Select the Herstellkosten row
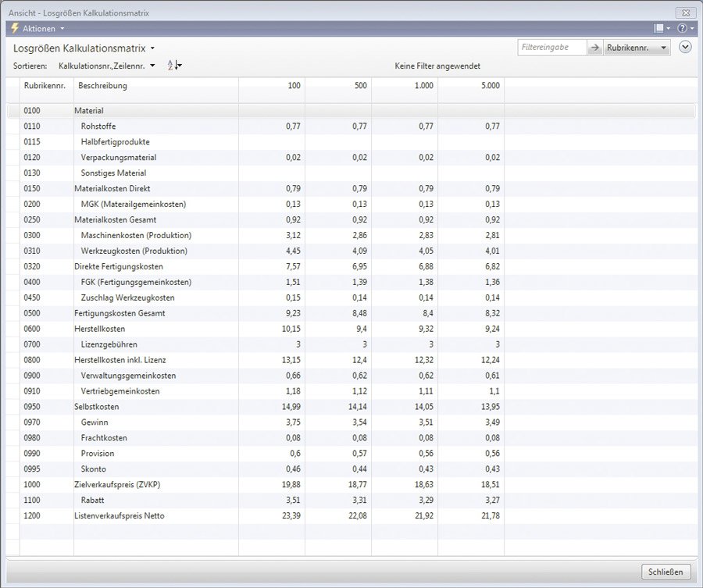 (351, 329)
